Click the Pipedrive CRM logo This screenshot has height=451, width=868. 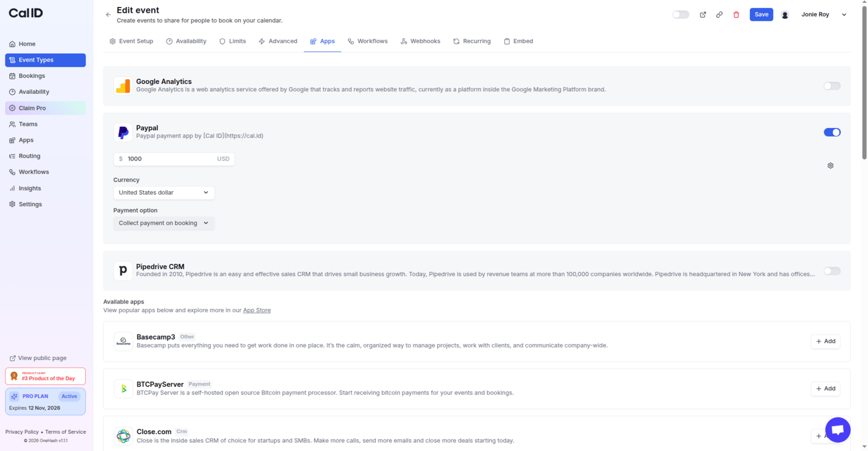(123, 270)
